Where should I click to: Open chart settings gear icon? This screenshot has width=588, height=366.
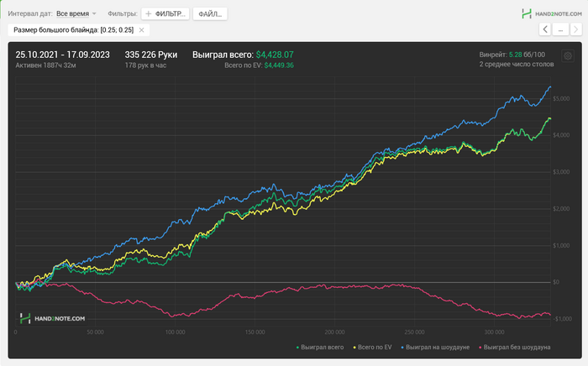point(568,55)
